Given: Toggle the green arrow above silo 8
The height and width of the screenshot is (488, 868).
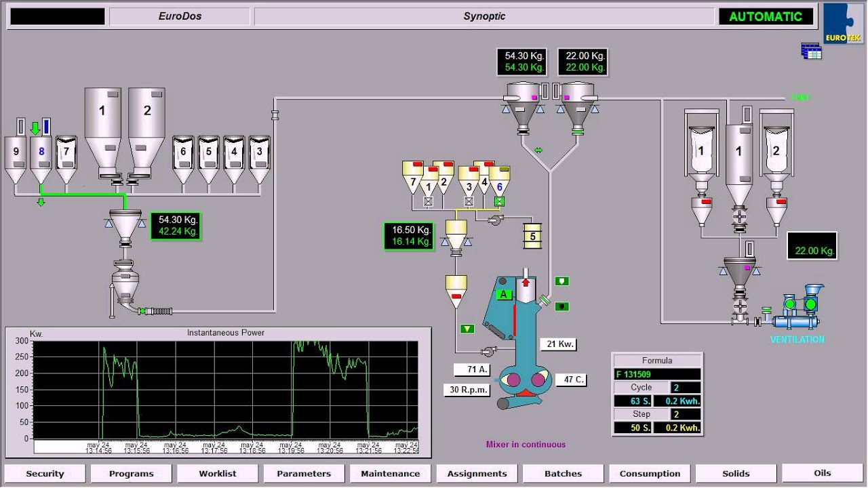Looking at the screenshot, I should (35, 128).
